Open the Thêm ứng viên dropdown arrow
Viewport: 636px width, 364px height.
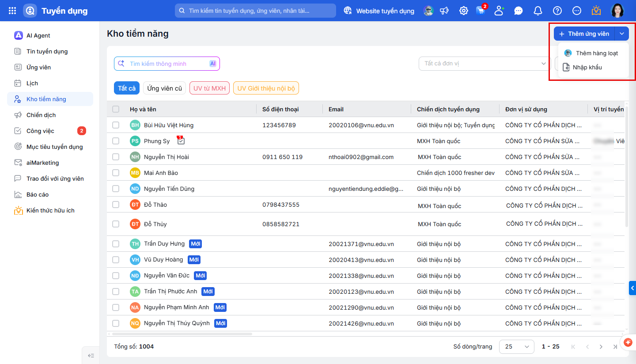(622, 34)
